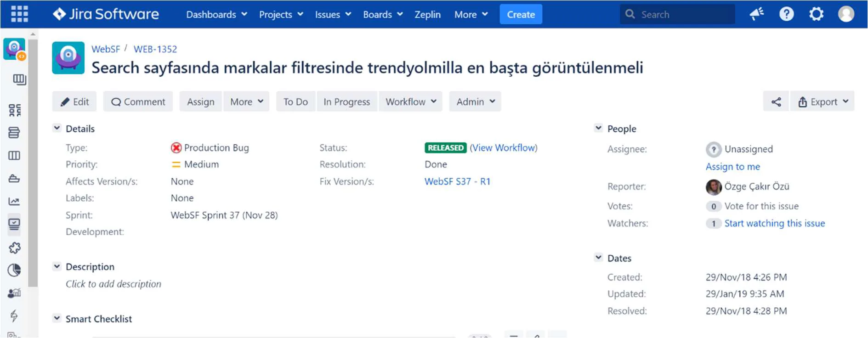
Task: Click the Assign button
Action: click(x=200, y=101)
